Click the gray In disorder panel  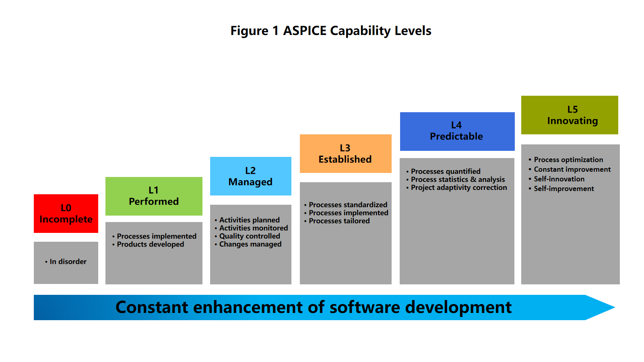point(66,262)
